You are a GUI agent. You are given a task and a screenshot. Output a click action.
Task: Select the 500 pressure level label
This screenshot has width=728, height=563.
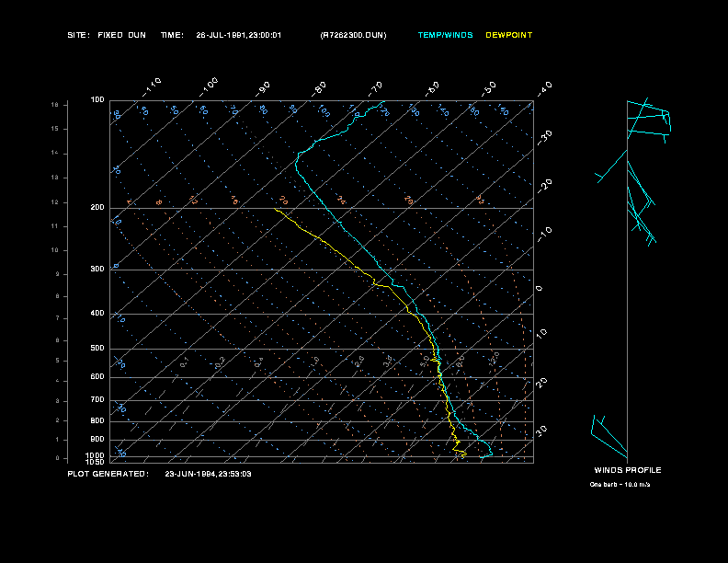tap(97, 349)
